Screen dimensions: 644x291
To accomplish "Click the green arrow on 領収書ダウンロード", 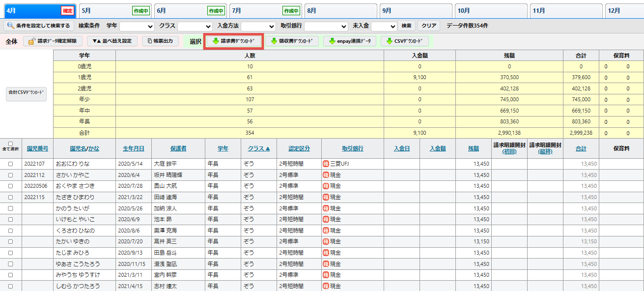I will (x=274, y=41).
